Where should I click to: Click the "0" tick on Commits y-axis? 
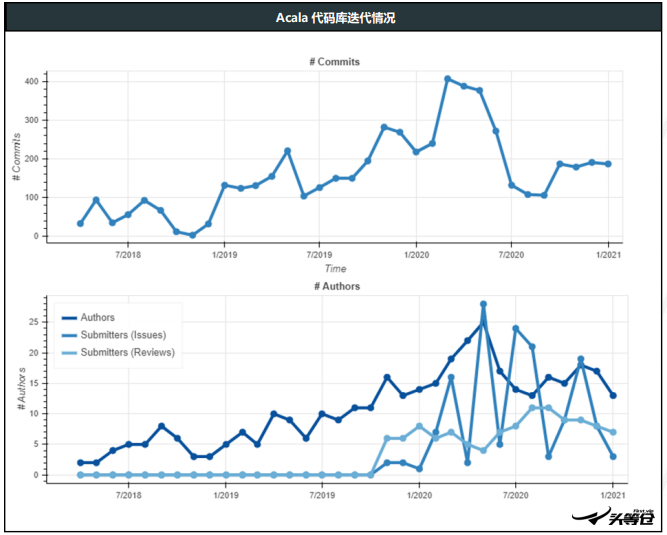pos(36,236)
